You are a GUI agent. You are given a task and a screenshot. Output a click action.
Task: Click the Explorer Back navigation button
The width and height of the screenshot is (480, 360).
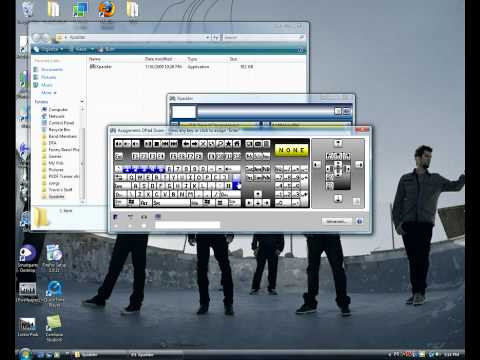[36, 37]
